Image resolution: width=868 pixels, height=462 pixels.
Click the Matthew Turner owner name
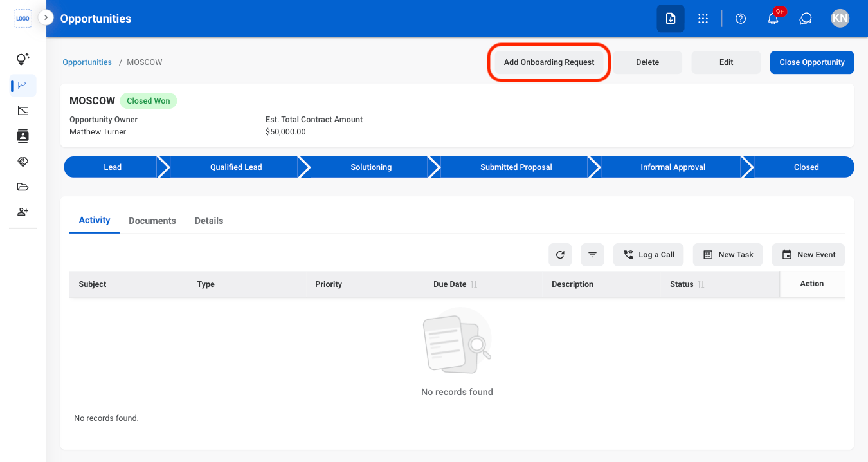point(98,132)
